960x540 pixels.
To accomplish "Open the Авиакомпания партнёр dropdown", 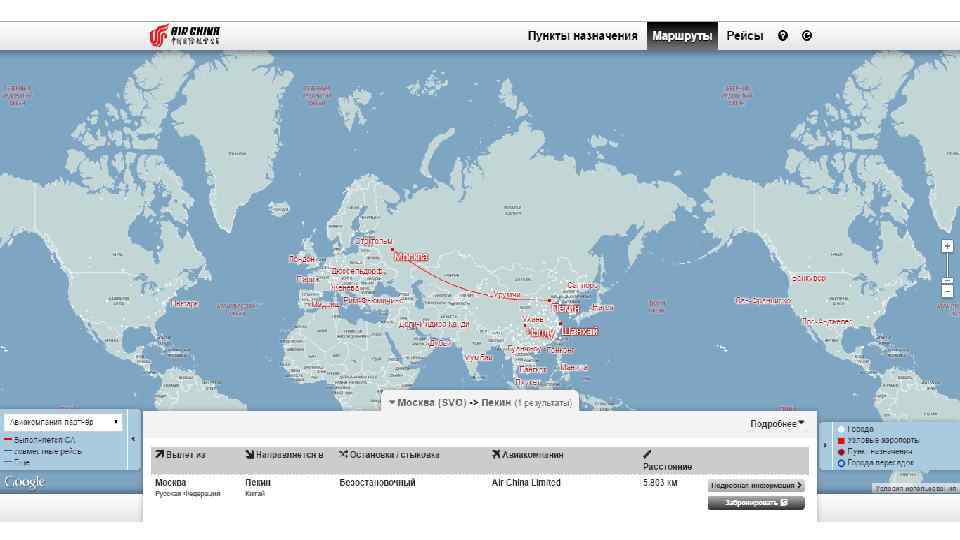I will click(x=63, y=422).
